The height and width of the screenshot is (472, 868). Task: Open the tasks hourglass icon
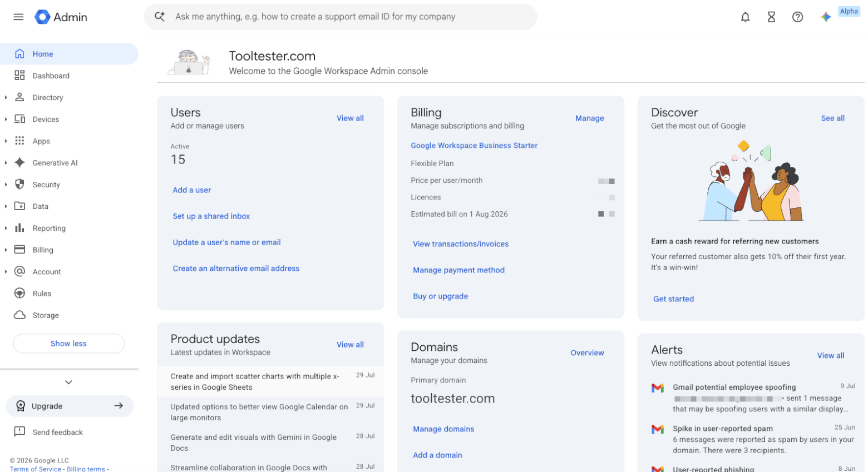click(x=771, y=17)
